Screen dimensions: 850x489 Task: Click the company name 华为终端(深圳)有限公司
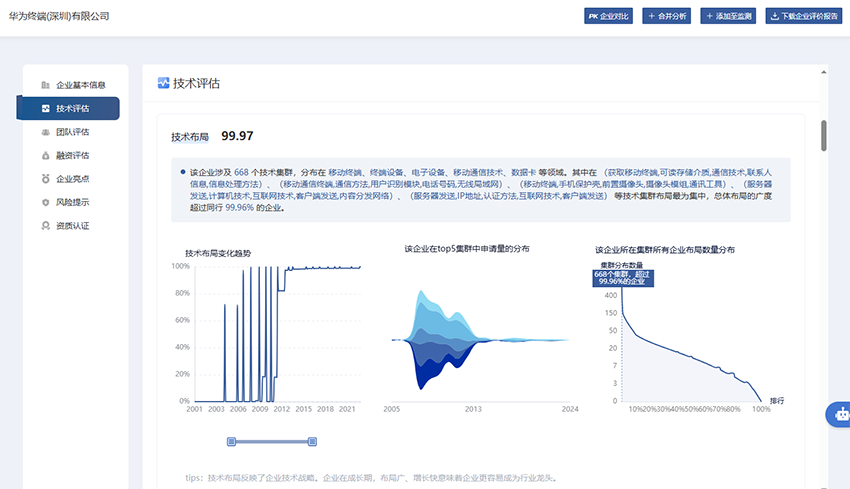point(59,16)
